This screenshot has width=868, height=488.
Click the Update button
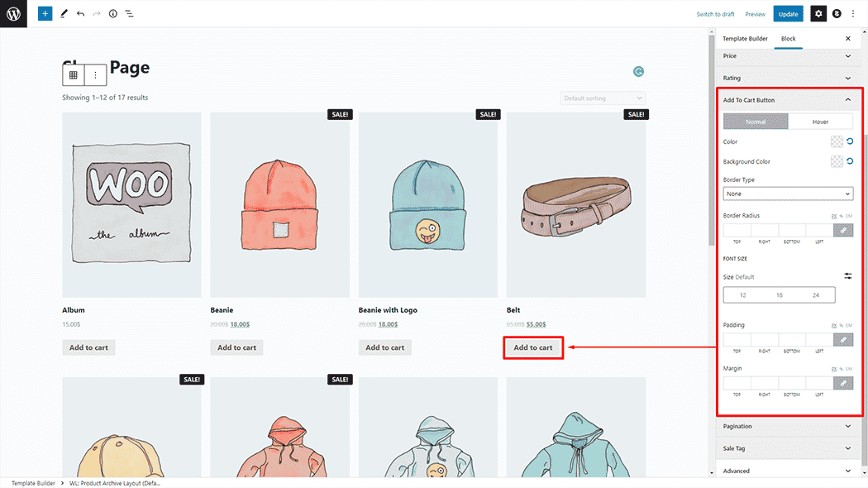788,14
